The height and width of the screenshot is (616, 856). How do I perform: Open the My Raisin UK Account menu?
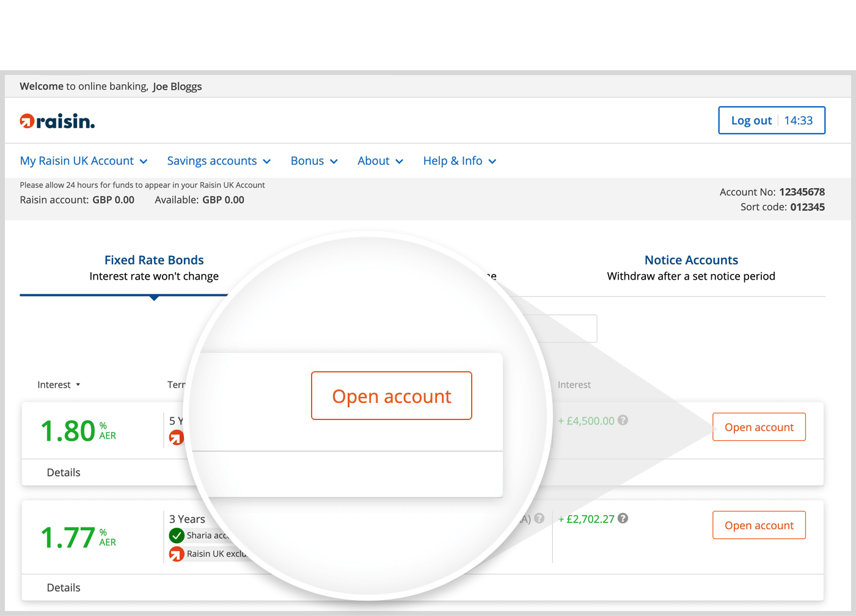[84, 161]
